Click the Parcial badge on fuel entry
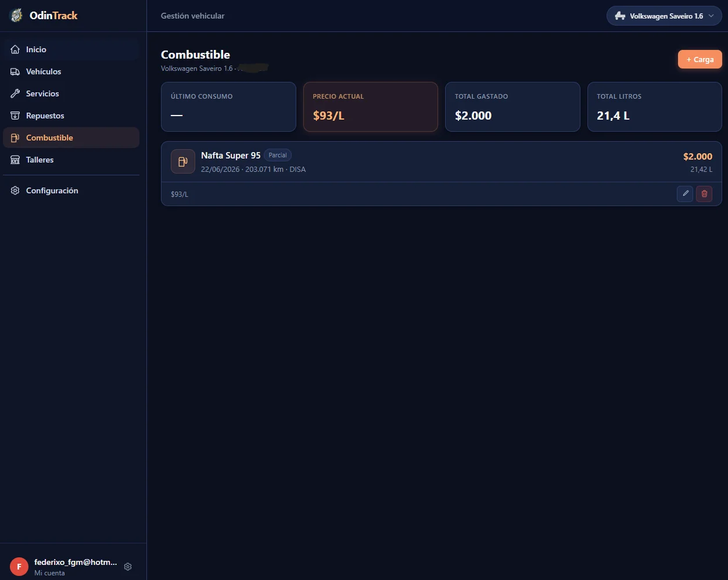The width and height of the screenshot is (728, 580). point(278,155)
